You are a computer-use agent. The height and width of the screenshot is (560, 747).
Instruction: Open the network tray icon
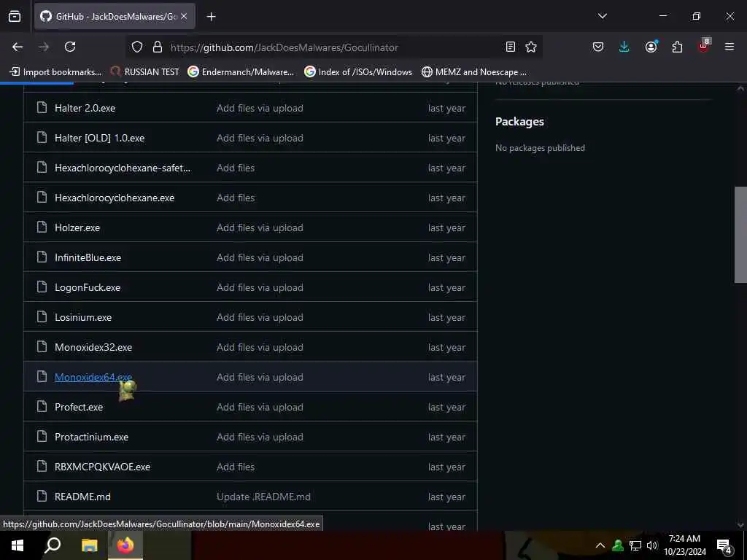pos(635,545)
